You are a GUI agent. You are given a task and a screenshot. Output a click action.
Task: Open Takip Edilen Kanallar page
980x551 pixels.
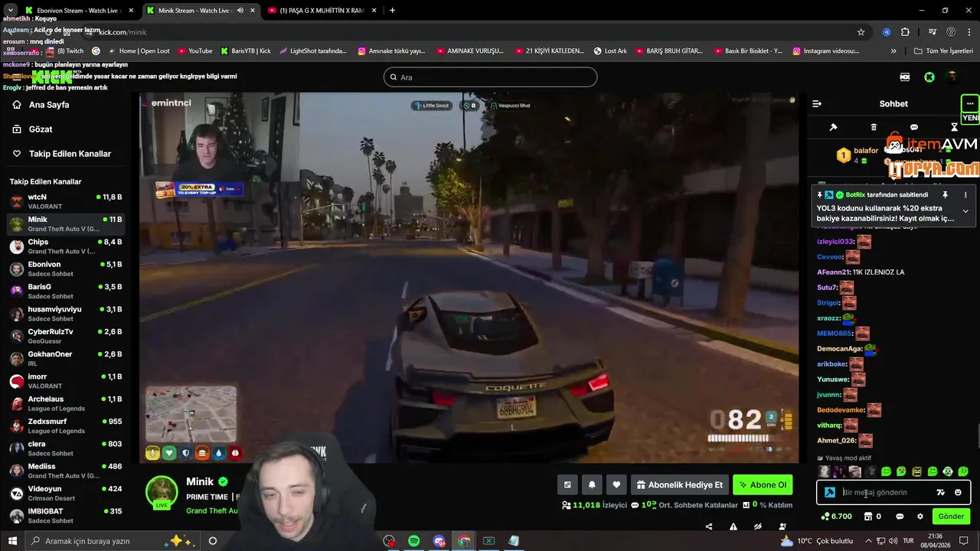70,154
